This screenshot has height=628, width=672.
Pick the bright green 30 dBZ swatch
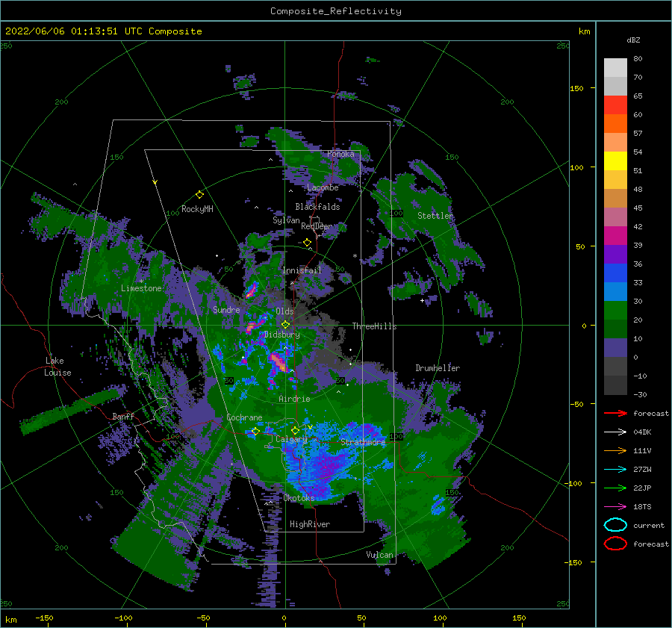pyautogui.click(x=615, y=310)
